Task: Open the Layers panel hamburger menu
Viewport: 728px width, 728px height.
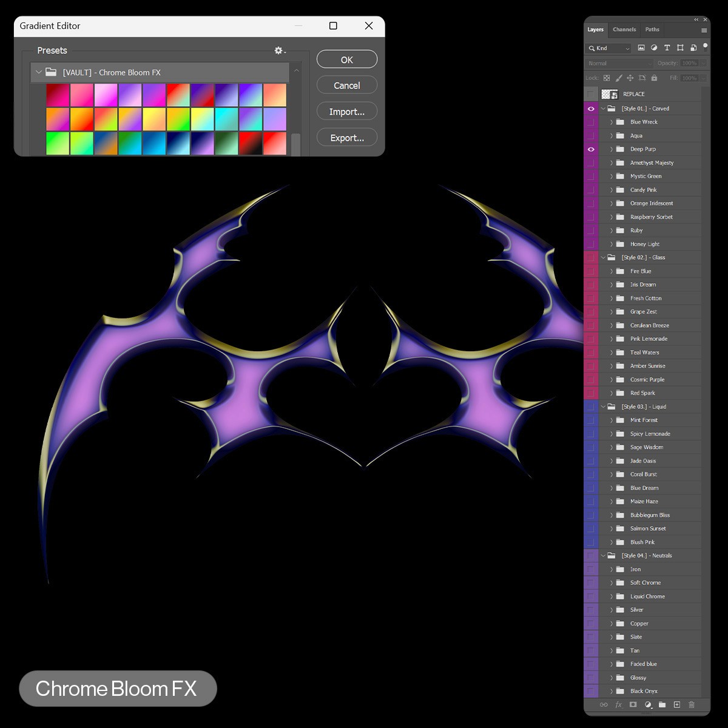Action: pos(704,30)
